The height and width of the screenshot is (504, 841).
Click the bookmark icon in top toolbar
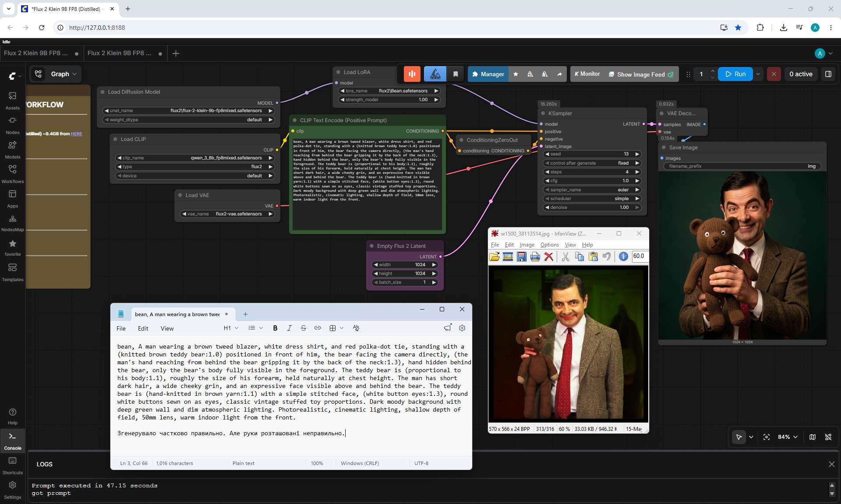pyautogui.click(x=456, y=74)
